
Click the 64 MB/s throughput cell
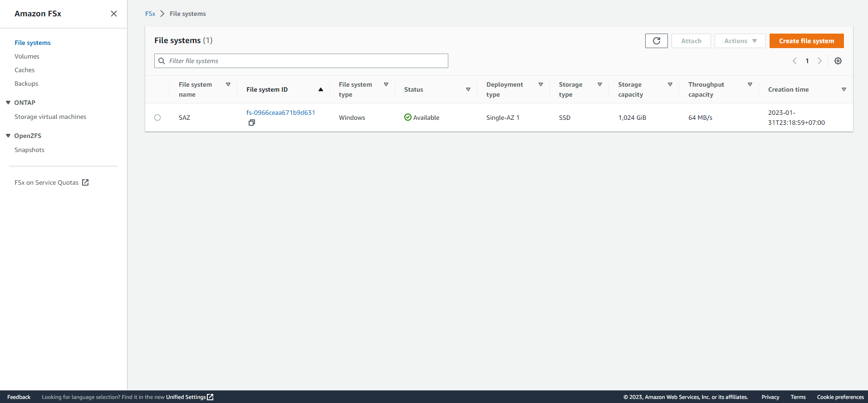(x=700, y=118)
